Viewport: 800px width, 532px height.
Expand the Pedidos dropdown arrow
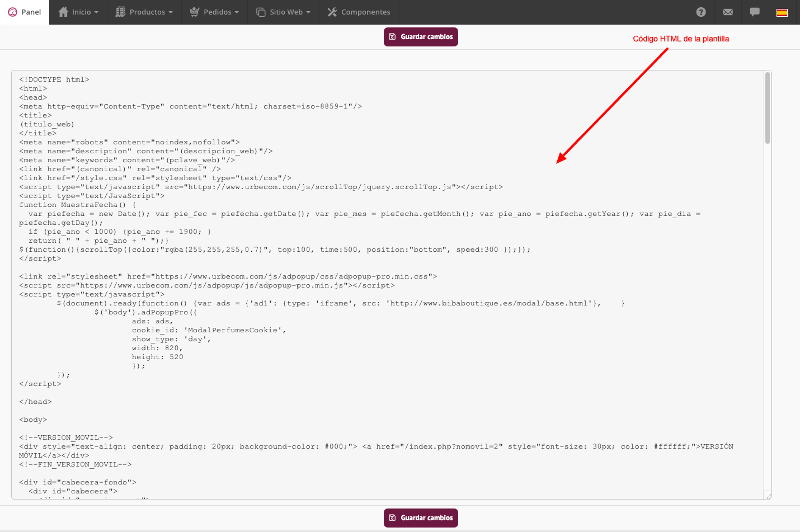tap(237, 12)
